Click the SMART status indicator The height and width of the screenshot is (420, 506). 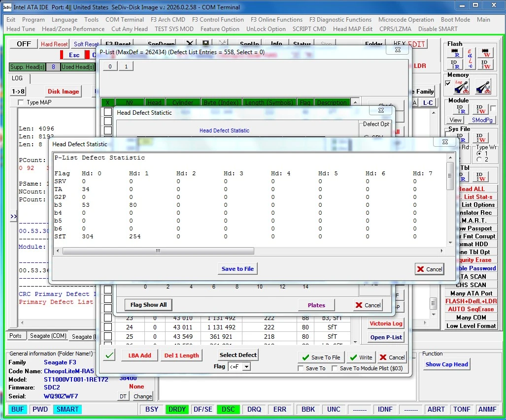tap(67, 409)
